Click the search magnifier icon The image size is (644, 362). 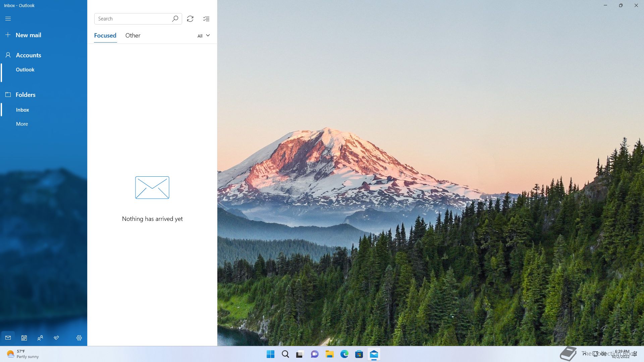coord(175,19)
